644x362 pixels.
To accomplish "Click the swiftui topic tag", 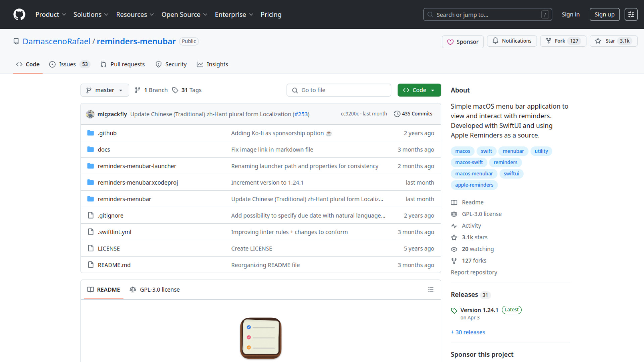I will [x=511, y=174].
